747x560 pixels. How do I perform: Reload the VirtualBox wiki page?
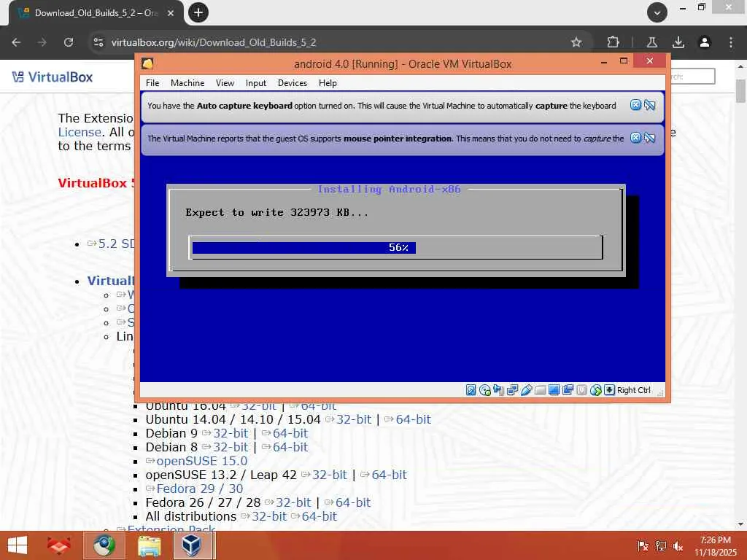pos(69,42)
